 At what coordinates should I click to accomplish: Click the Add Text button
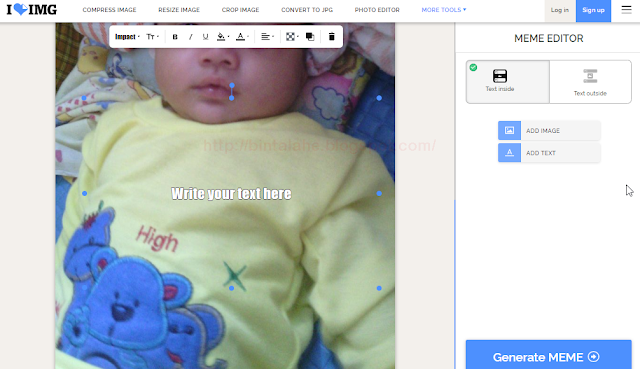tap(549, 153)
